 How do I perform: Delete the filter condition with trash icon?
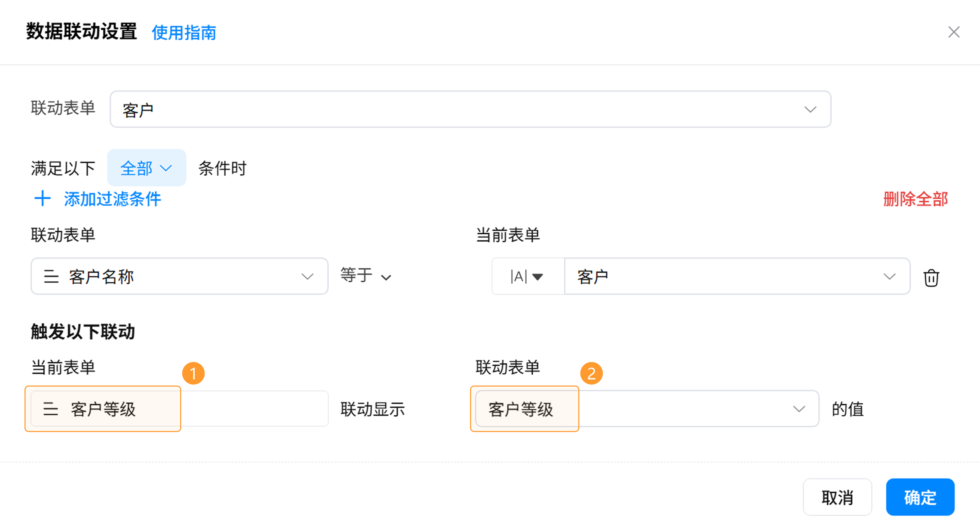point(931,277)
